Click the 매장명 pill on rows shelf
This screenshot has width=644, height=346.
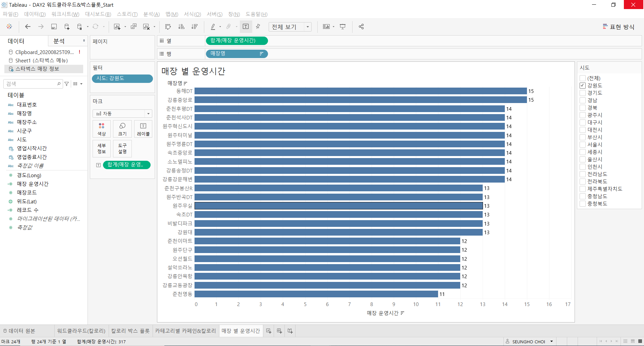(x=236, y=54)
